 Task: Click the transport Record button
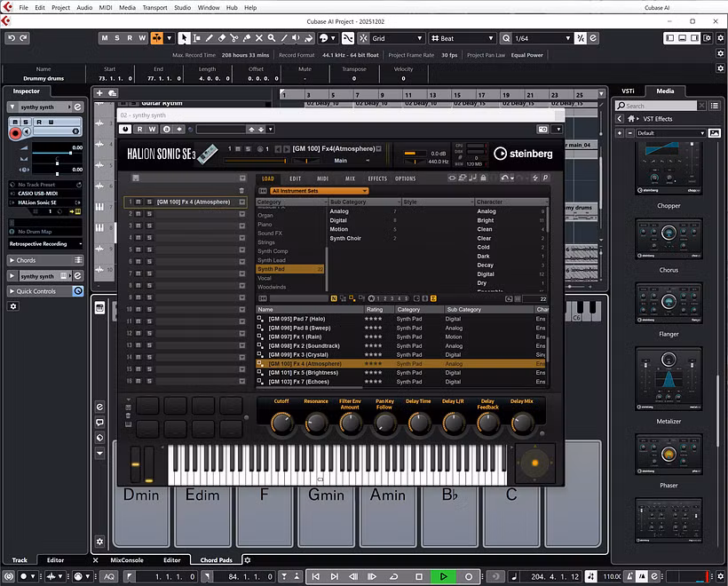(x=469, y=576)
